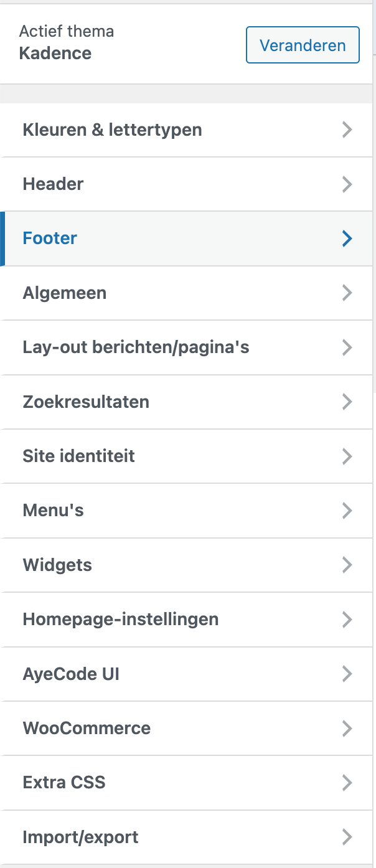This screenshot has width=376, height=868.
Task: Open the Extra CSS editor
Action: [64, 783]
